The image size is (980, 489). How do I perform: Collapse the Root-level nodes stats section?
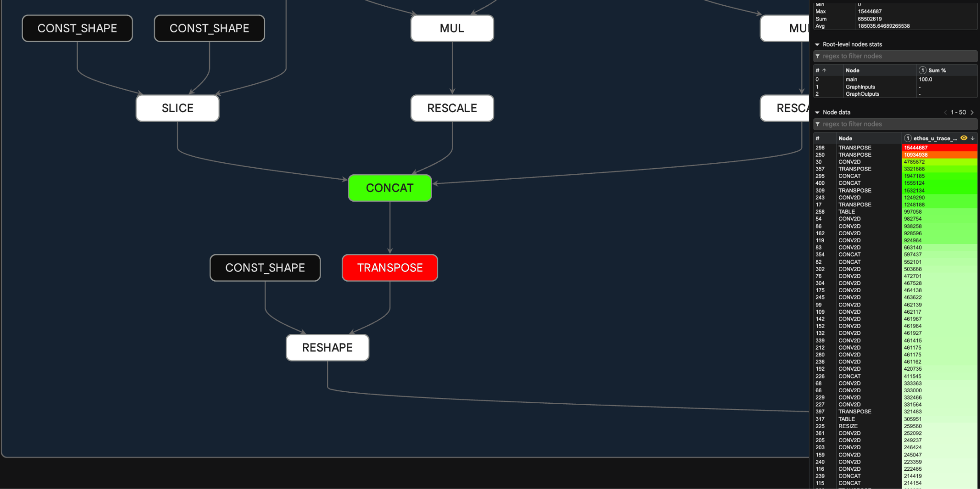point(817,45)
